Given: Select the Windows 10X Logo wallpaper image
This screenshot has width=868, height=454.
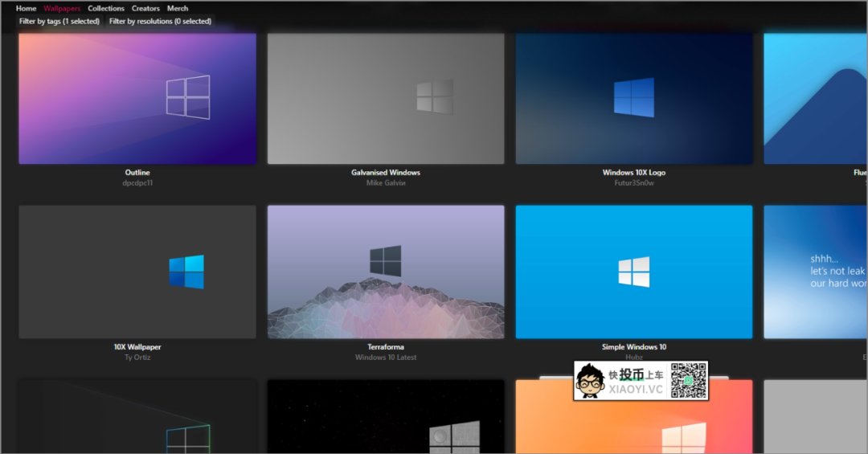Looking at the screenshot, I should click(634, 98).
